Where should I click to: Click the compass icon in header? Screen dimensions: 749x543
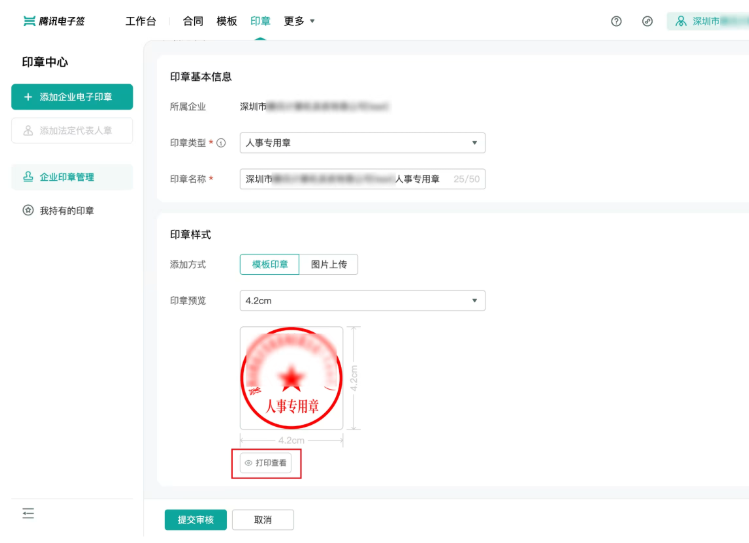(647, 21)
